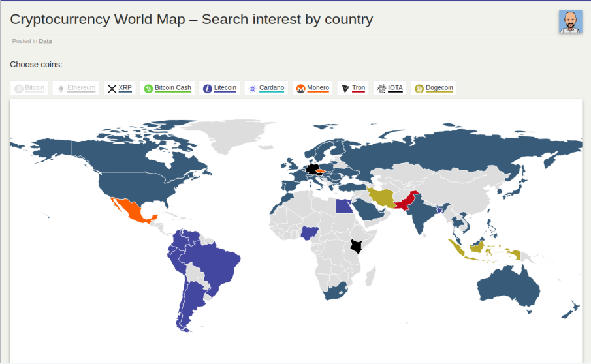
Task: Click the Dogecoin gold coin icon
Action: point(419,89)
